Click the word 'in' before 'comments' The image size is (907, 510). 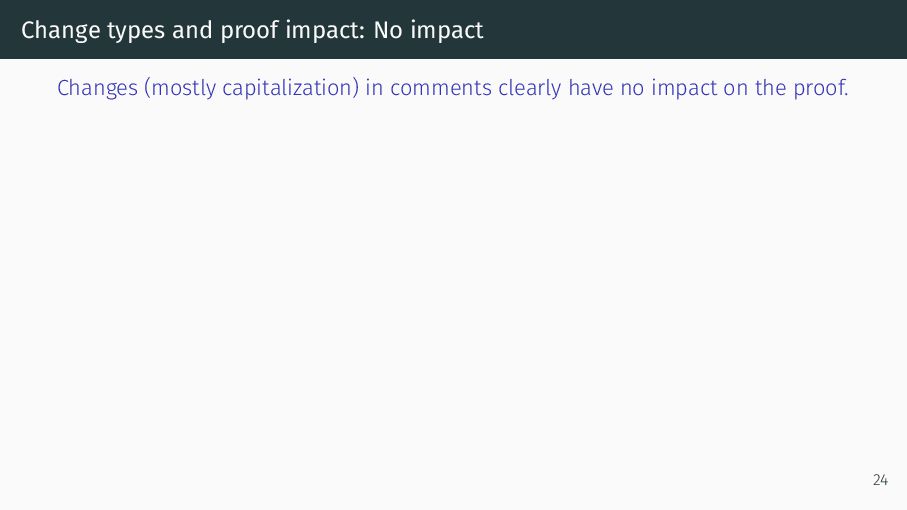click(x=374, y=88)
